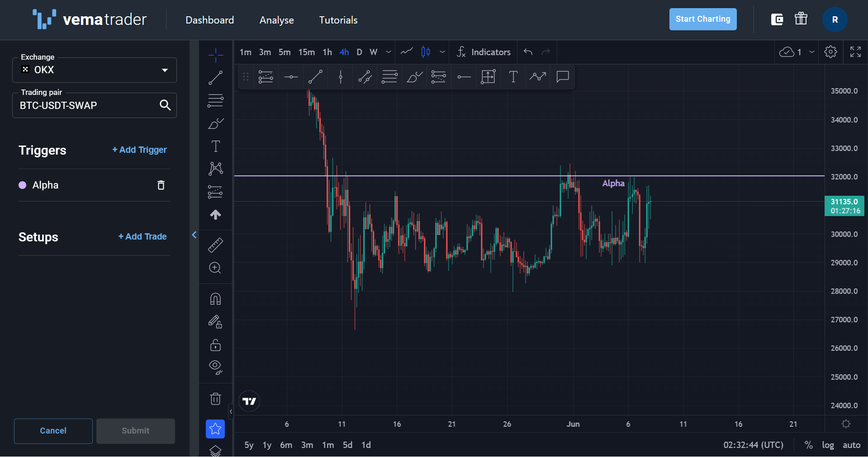Expand the layout save dropdown arrow
This screenshot has height=457, width=868.
[812, 52]
